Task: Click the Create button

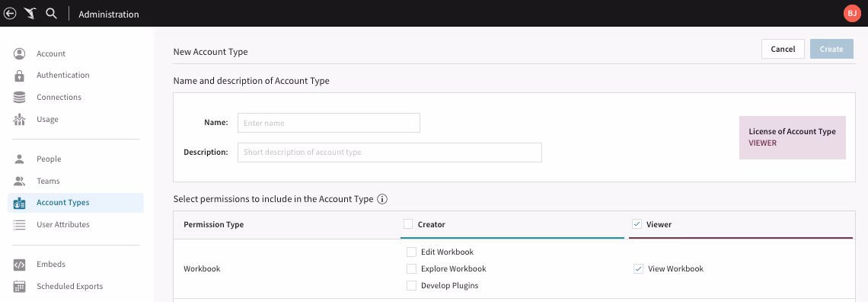Action: (x=831, y=49)
